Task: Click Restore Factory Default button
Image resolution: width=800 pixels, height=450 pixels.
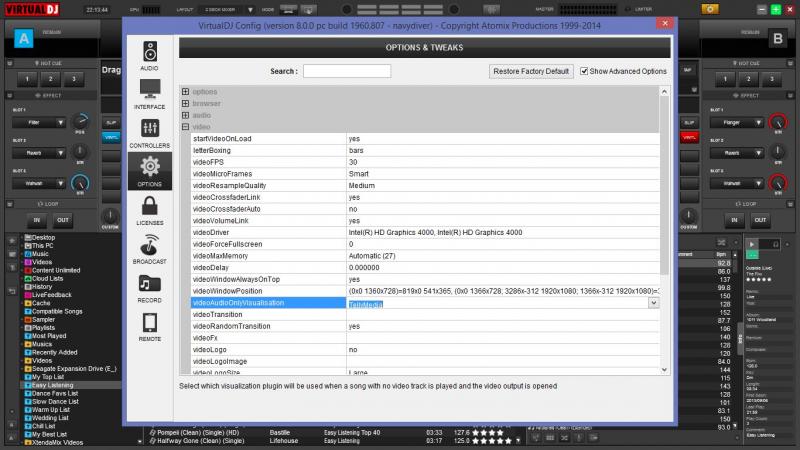Action: (531, 71)
